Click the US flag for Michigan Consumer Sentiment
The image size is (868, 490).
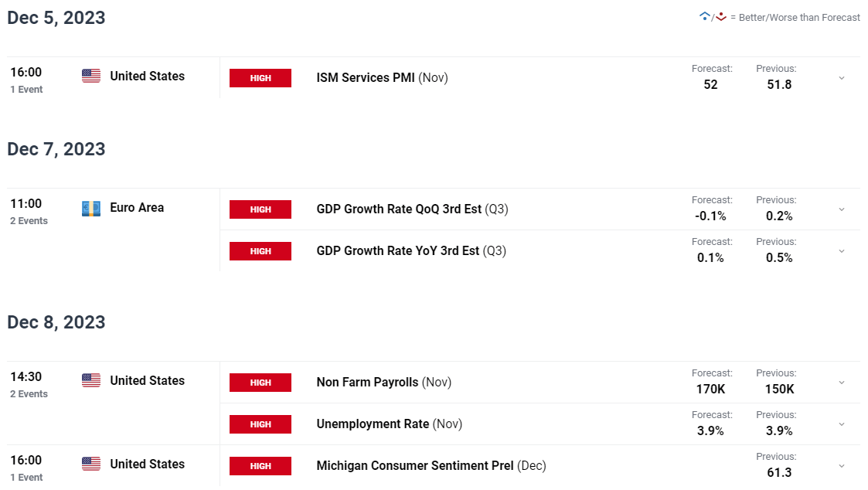pyautogui.click(x=91, y=464)
